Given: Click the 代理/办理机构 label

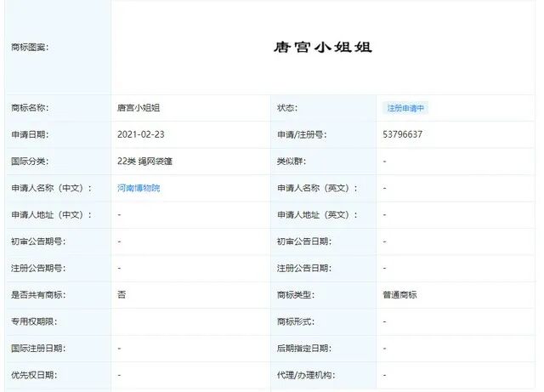Looking at the screenshot, I should pos(306,375).
